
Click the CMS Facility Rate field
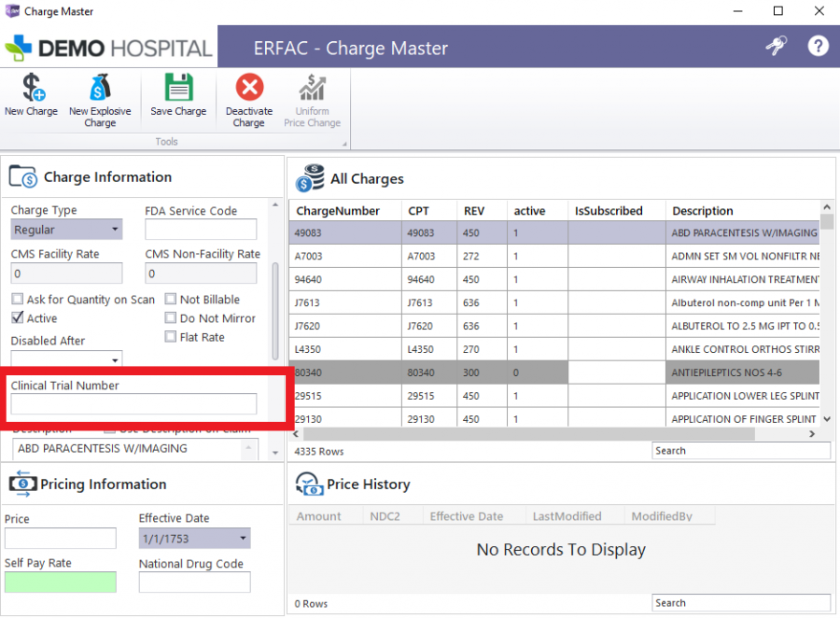tap(66, 274)
